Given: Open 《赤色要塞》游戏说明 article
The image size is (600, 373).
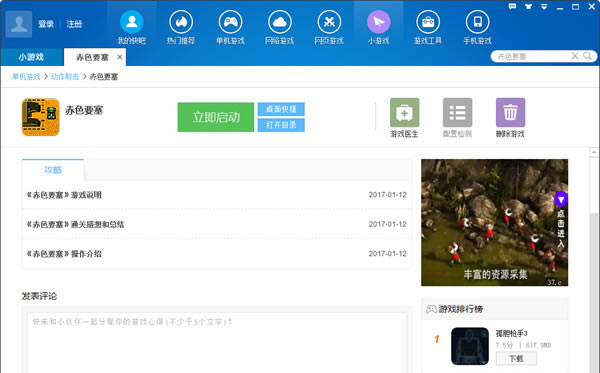Looking at the screenshot, I should pyautogui.click(x=64, y=195).
